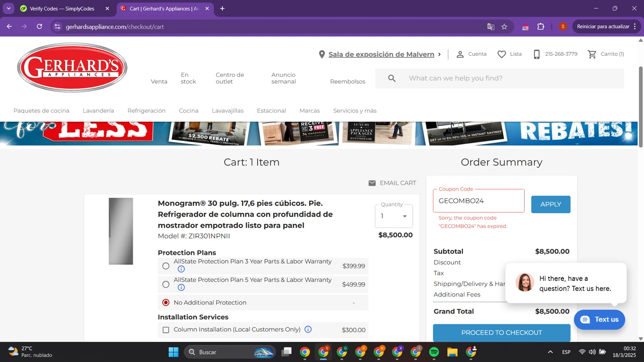This screenshot has height=362, width=644.
Task: Click the magnifier icon in site search
Action: (x=392, y=78)
